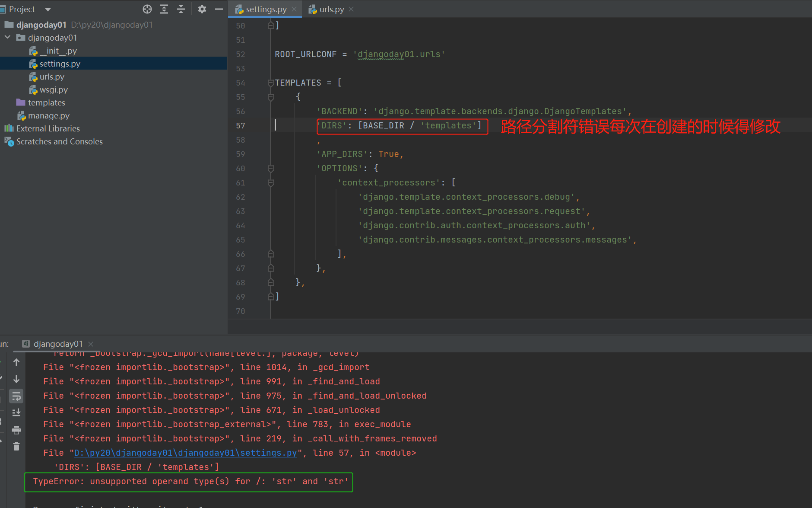The image size is (812, 508).
Task: Click the 'APP_DIRS': True line
Action: [x=360, y=154]
